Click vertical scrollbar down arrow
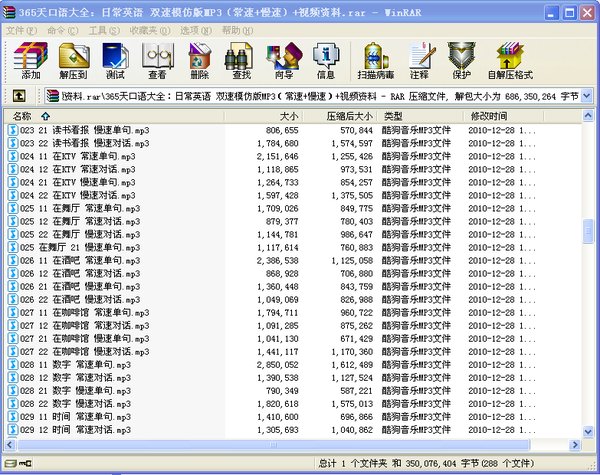 [x=588, y=431]
